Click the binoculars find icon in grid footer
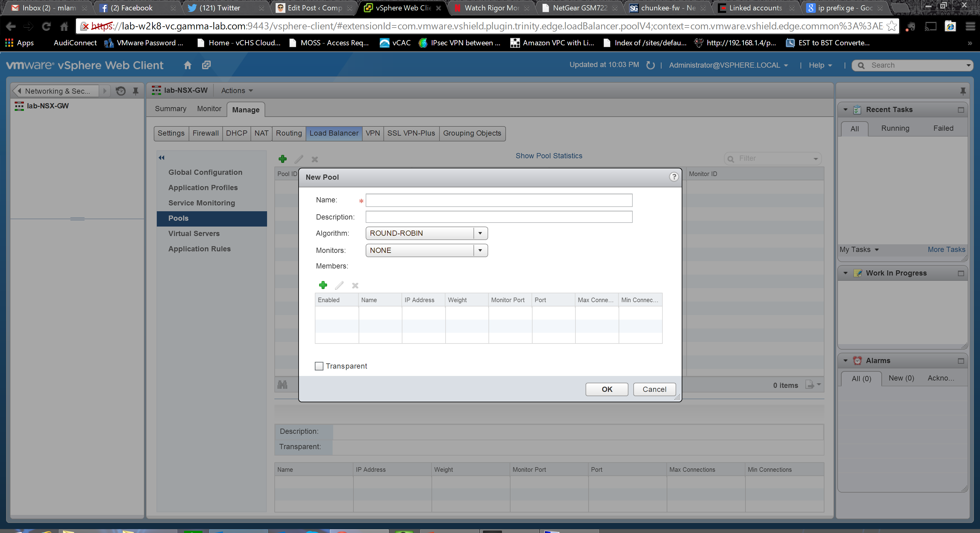 coord(282,385)
